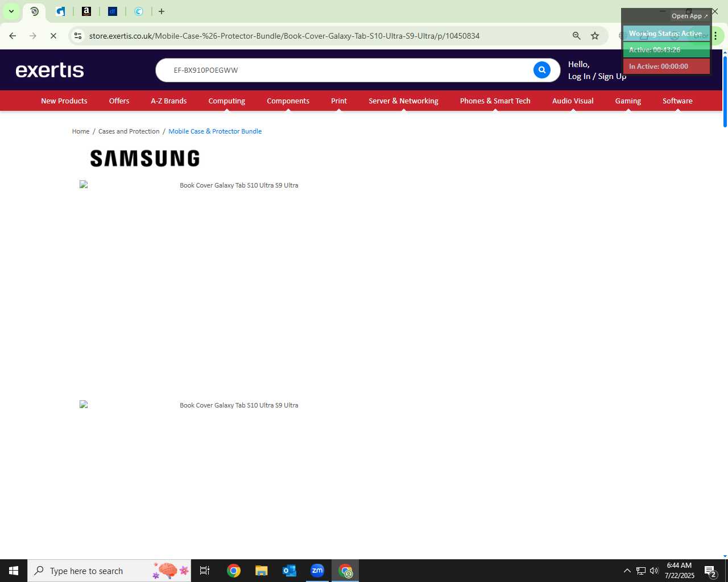728x582 pixels.
Task: Stop loading the page
Action: (x=53, y=36)
